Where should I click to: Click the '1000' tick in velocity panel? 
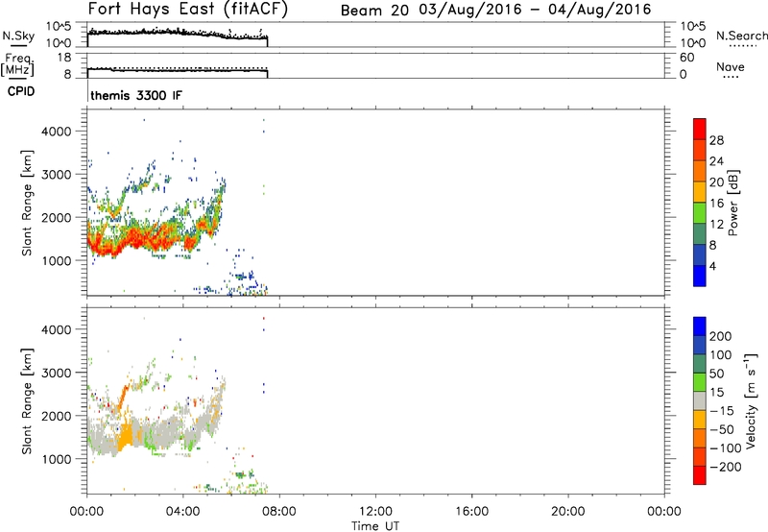pos(56,459)
